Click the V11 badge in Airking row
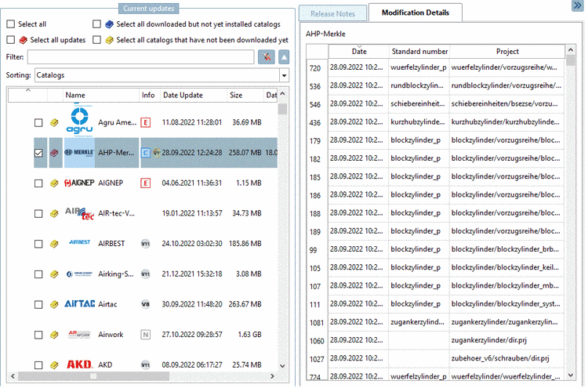Screen dimensions: 588x388 click(x=146, y=274)
